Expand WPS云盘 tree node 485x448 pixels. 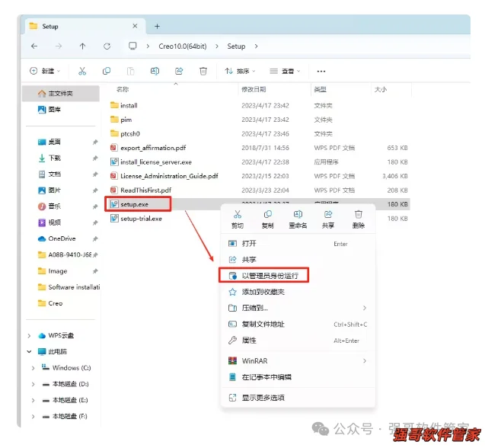tap(29, 335)
